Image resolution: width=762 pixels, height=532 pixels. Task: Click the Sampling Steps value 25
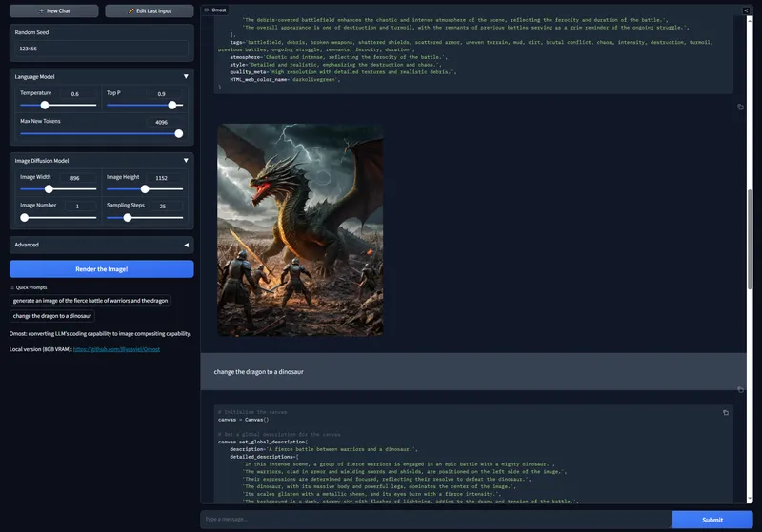(x=164, y=207)
